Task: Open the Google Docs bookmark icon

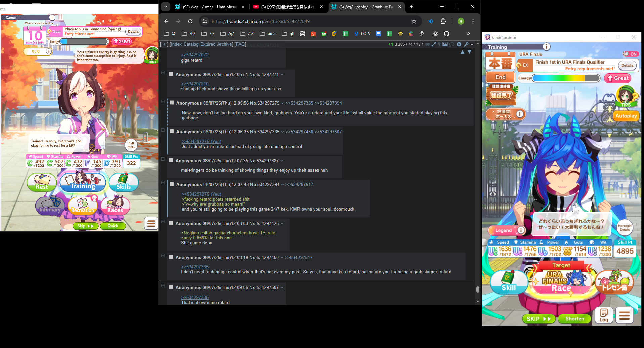Action: [x=379, y=34]
